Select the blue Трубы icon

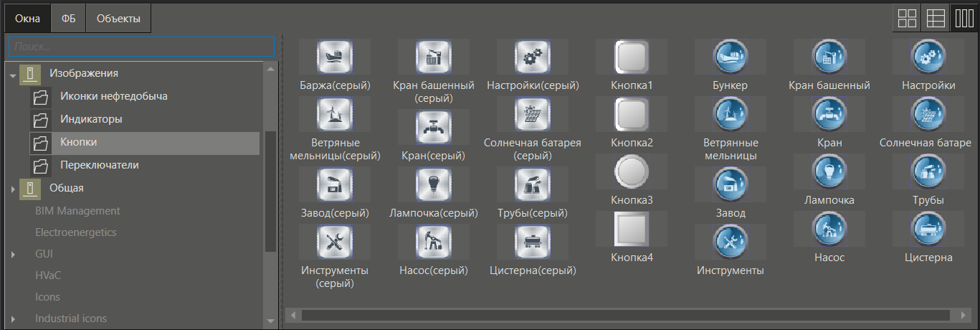928,171
